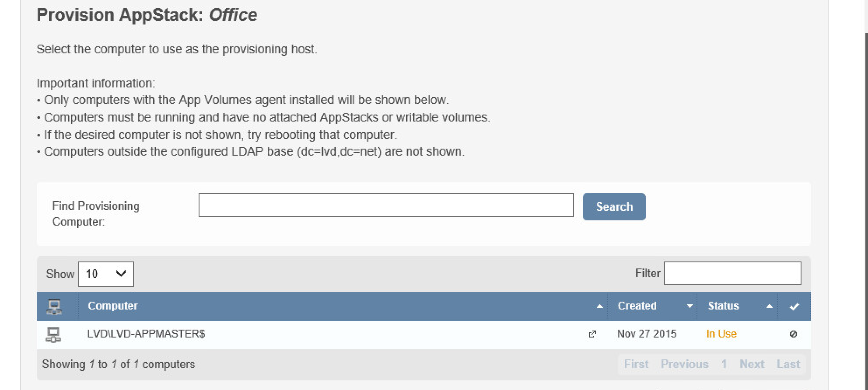Jump to the Last page

pos(788,364)
